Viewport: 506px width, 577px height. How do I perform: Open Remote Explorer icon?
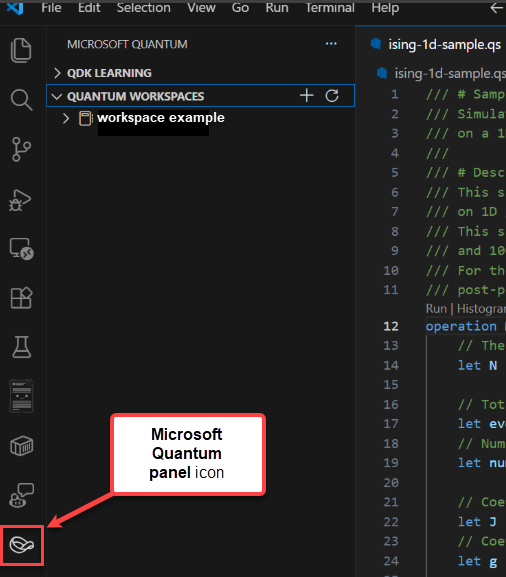21,249
